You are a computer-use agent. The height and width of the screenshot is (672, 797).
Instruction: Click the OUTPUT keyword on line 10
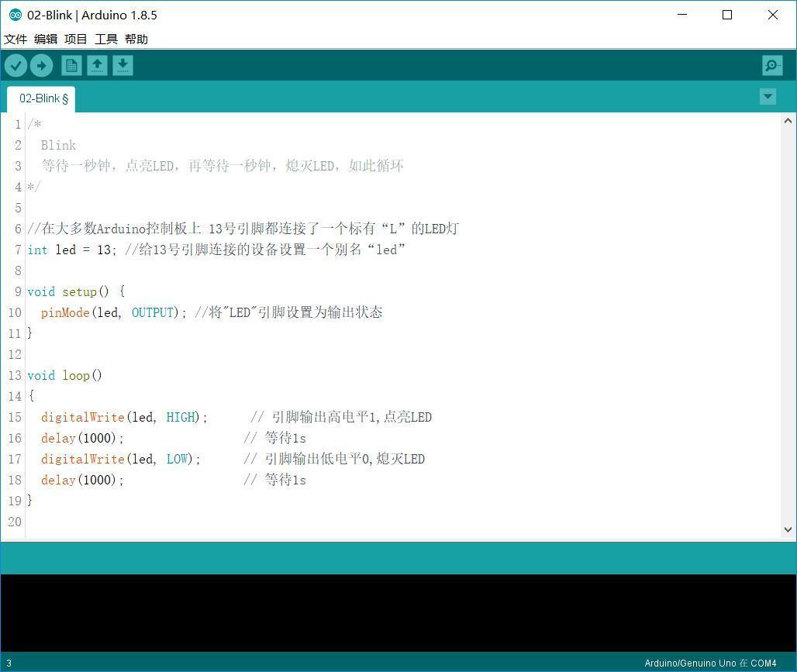click(152, 312)
